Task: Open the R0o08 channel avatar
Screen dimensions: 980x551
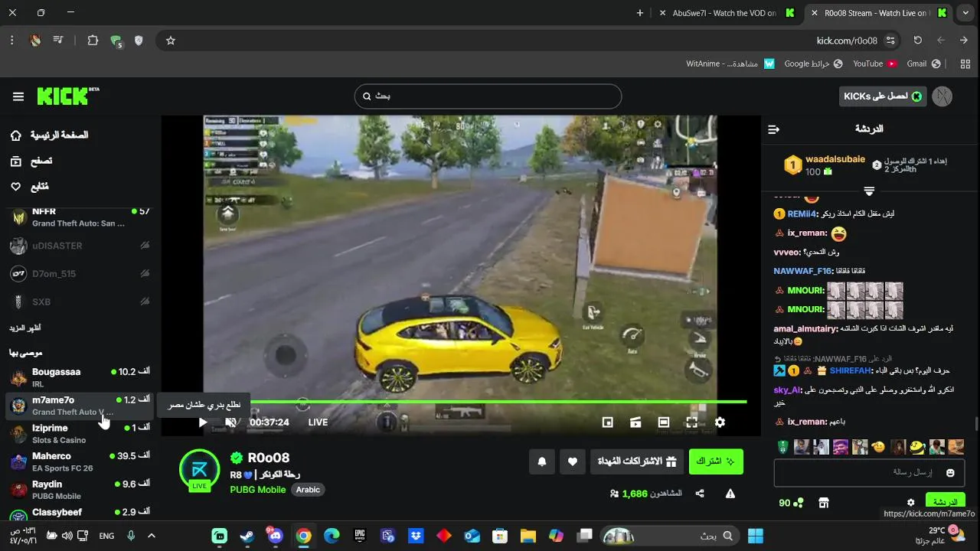Action: click(200, 470)
